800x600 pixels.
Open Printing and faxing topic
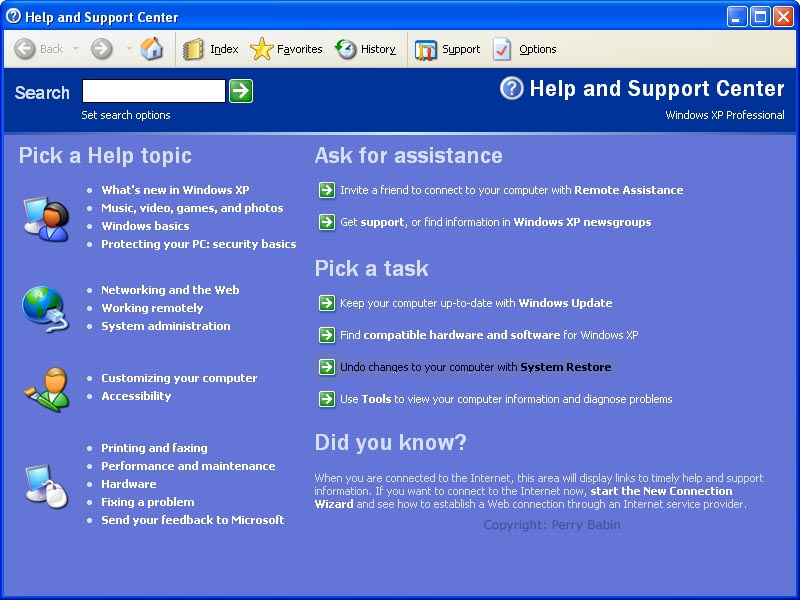154,448
